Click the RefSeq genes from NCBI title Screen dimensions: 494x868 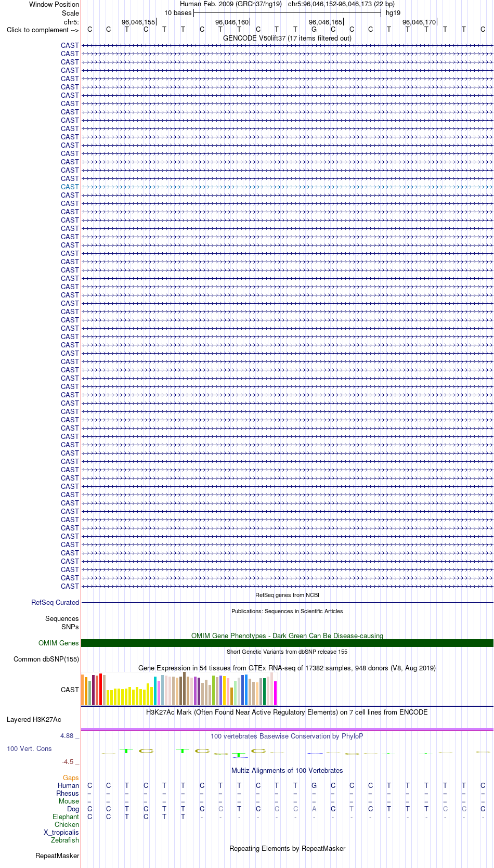287,595
